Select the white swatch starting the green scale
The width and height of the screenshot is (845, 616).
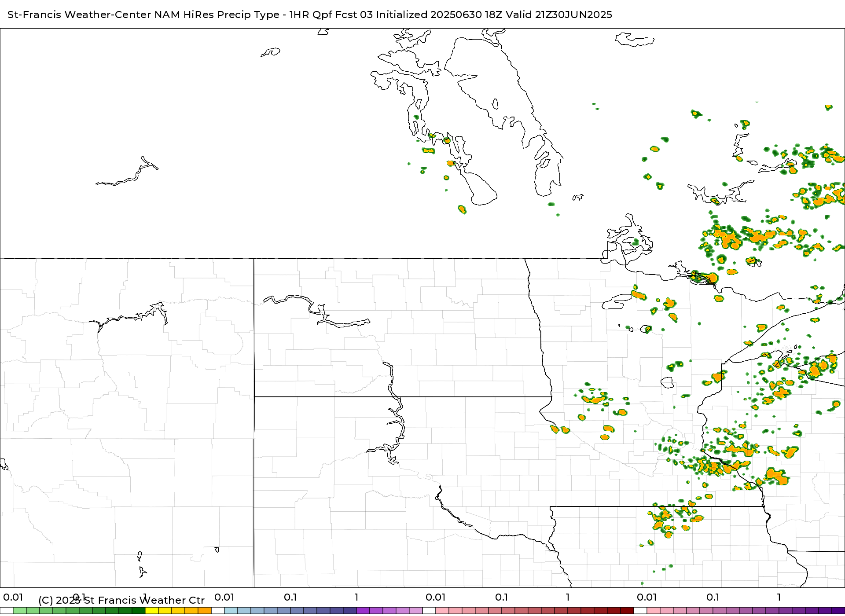7,611
